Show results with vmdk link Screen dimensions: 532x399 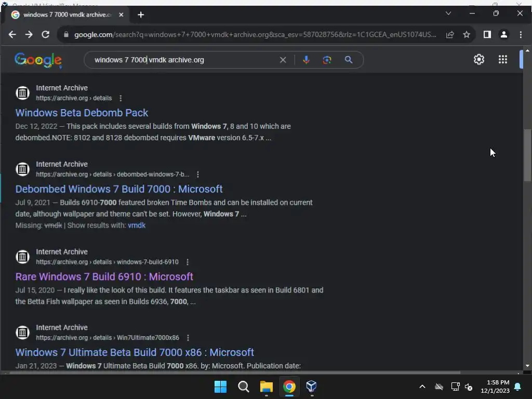pos(137,225)
